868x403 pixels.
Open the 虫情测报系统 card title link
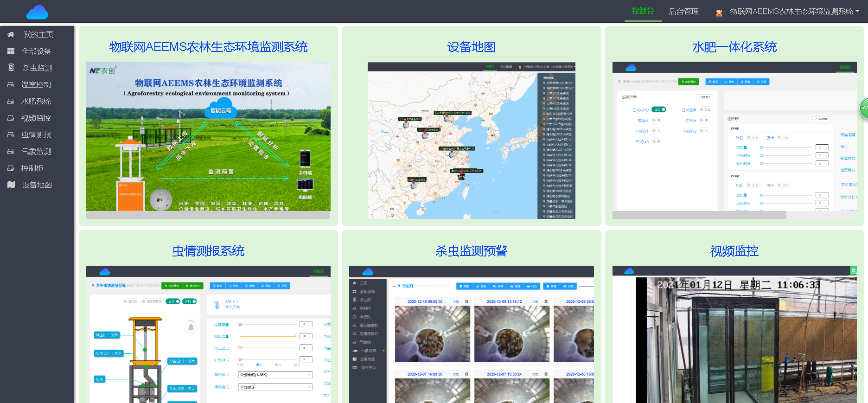208,251
